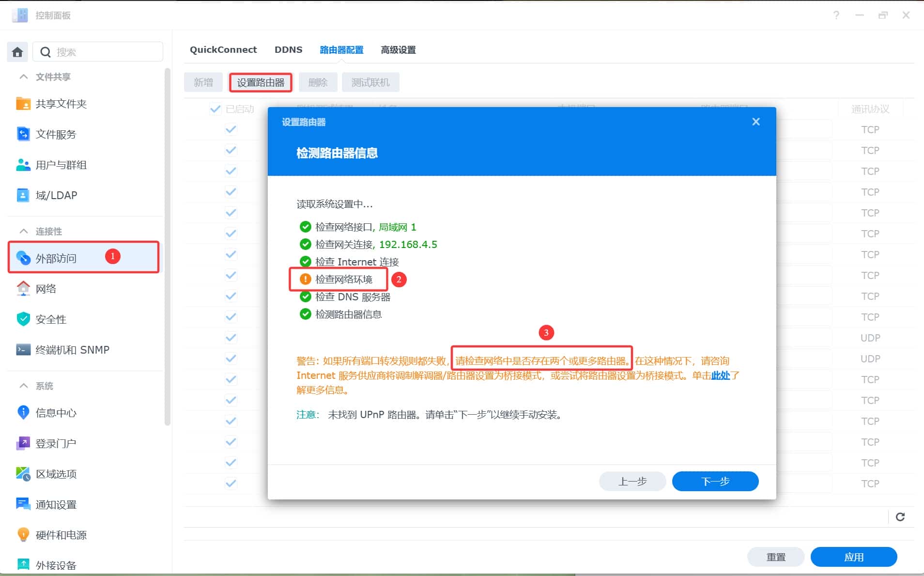This screenshot has width=924, height=576.
Task: Collapse the 系统 section
Action: 23,386
